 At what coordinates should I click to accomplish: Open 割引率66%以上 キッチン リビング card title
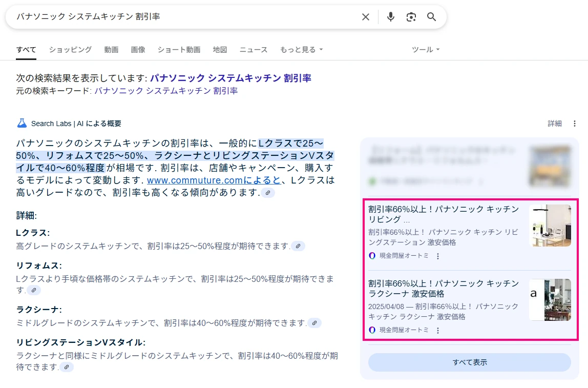coord(444,214)
